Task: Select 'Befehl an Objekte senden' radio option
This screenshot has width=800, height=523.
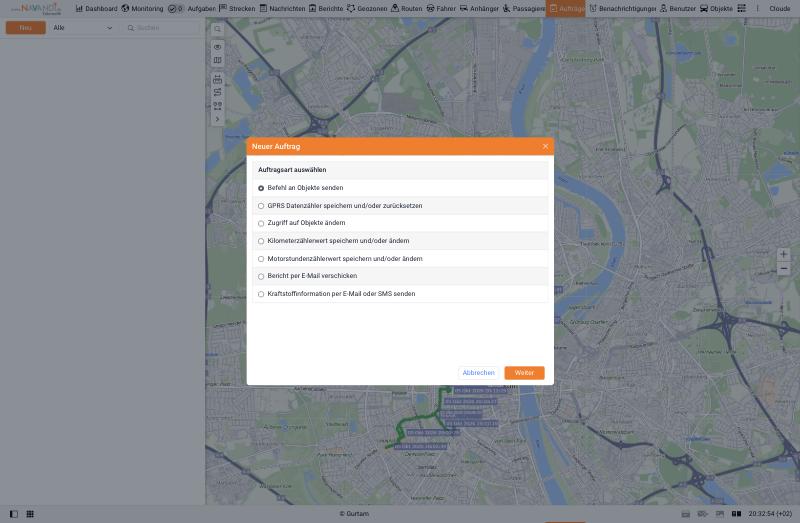Action: pos(261,188)
